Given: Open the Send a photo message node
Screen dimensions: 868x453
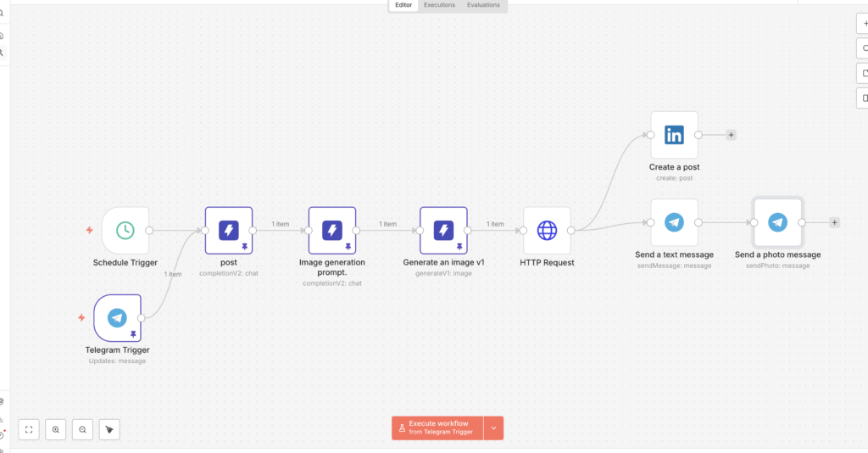Looking at the screenshot, I should click(x=777, y=222).
